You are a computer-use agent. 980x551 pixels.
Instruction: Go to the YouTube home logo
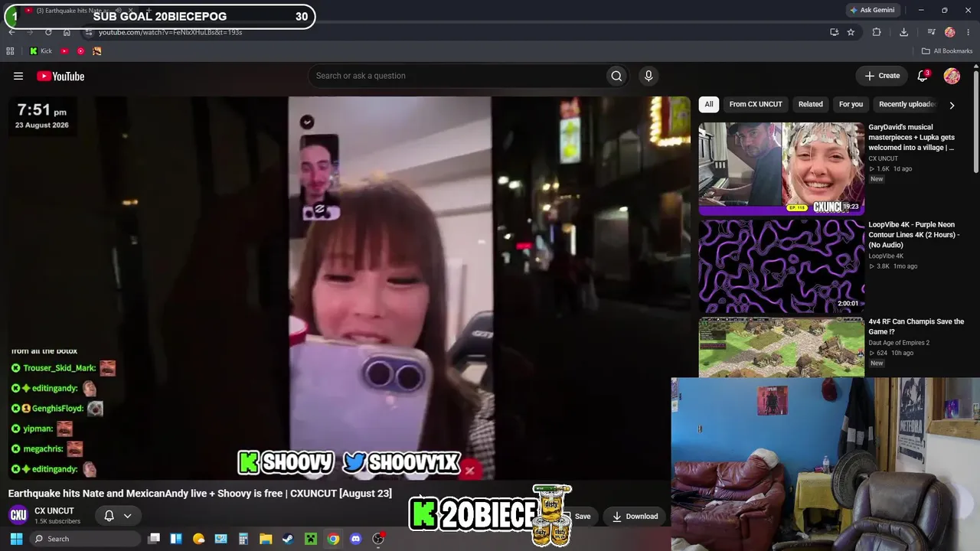point(60,76)
